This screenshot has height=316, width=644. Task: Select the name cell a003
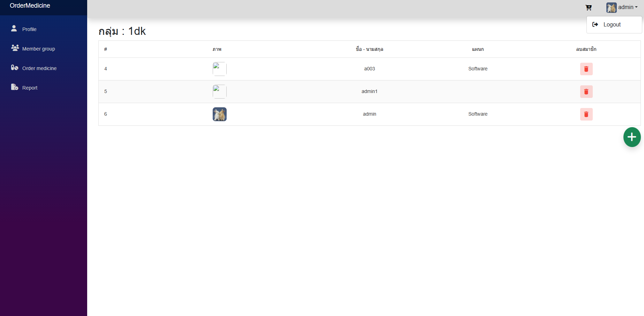click(x=370, y=69)
